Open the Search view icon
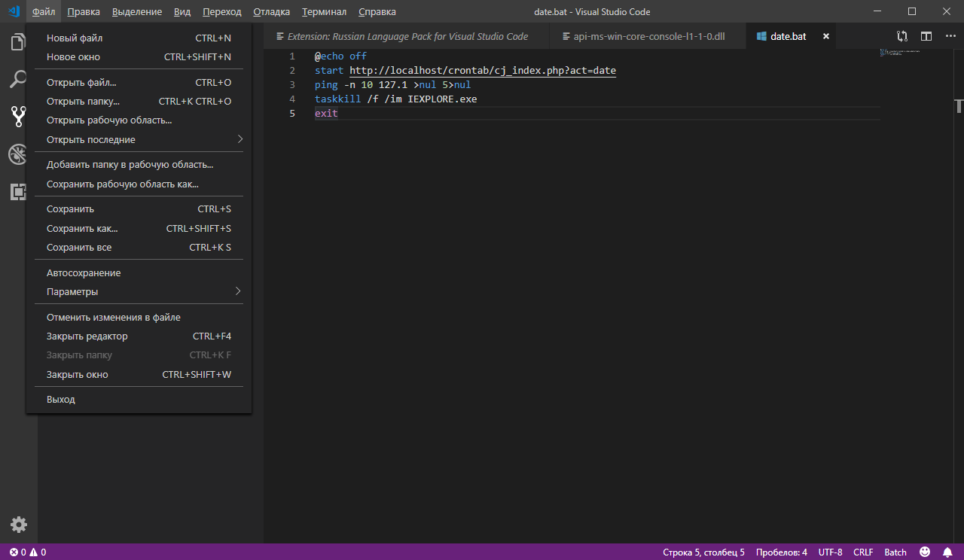964x560 pixels. pos(18,79)
